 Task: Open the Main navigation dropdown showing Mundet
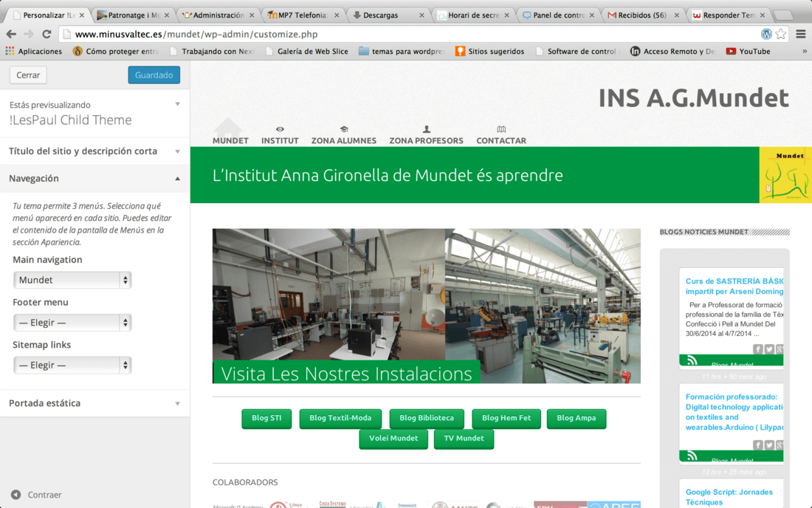tap(72, 280)
